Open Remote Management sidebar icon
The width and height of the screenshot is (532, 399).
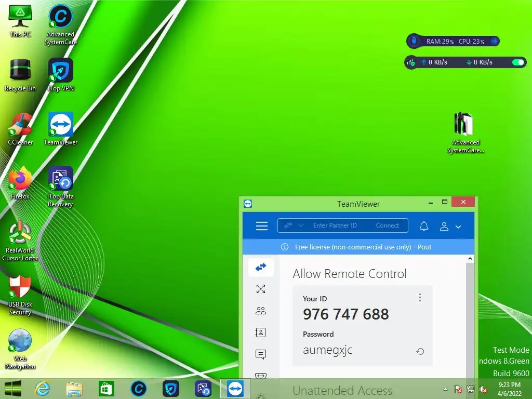[x=261, y=289]
